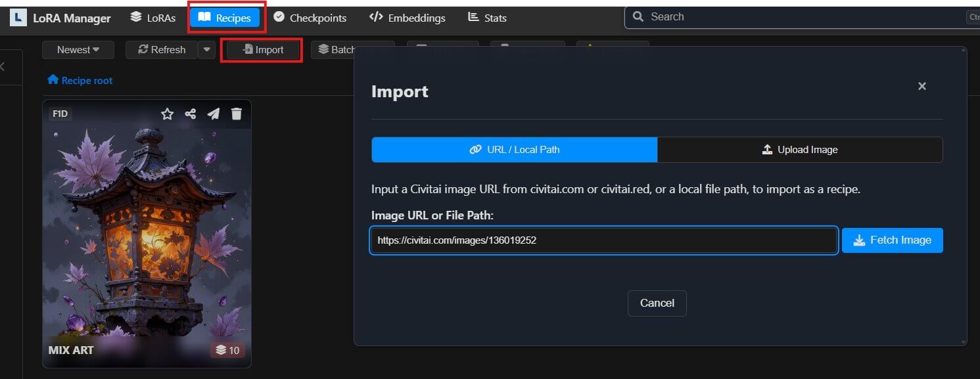The image size is (980, 379).
Task: Refresh the recipe list
Action: click(162, 50)
